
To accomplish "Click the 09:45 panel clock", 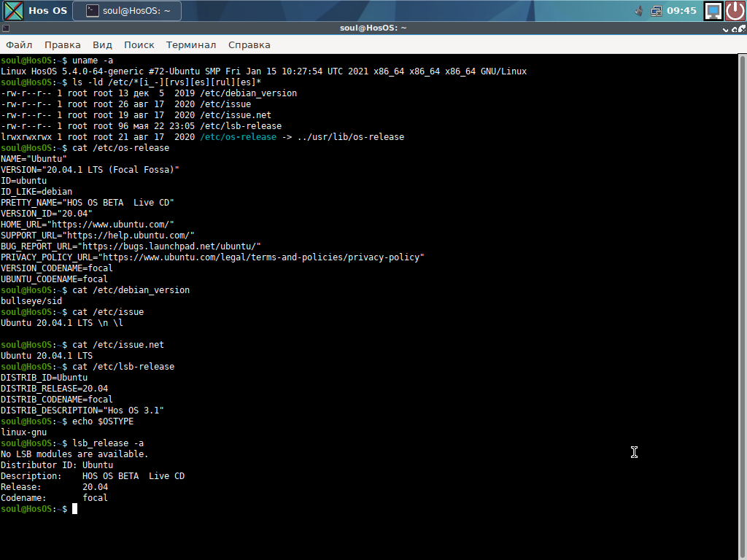I will 682,10.
